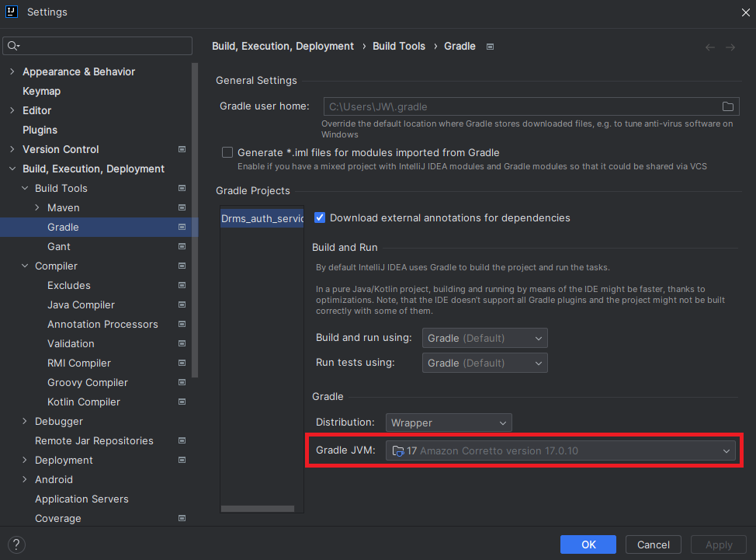Viewport: 756px width, 560px height.
Task: Click project icon next to Java Compiler
Action: (x=182, y=304)
